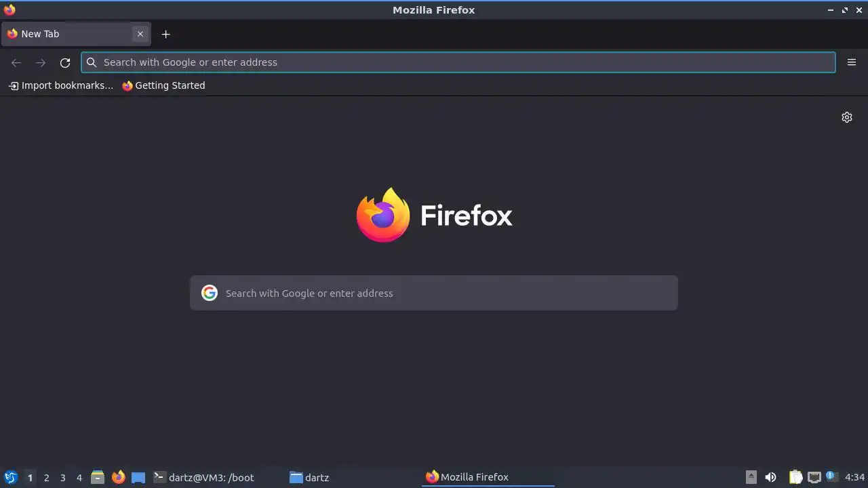
Task: Click the back navigation arrow
Action: tap(16, 62)
